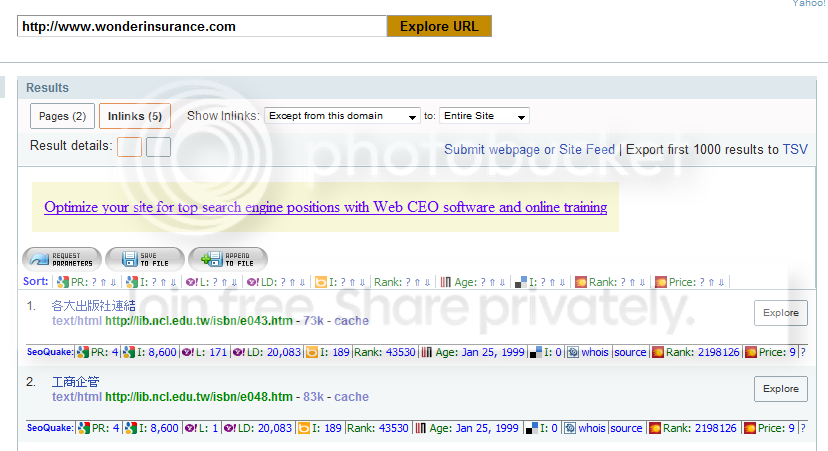Click the Site Feed link
828x451 pixels.
tap(587, 150)
